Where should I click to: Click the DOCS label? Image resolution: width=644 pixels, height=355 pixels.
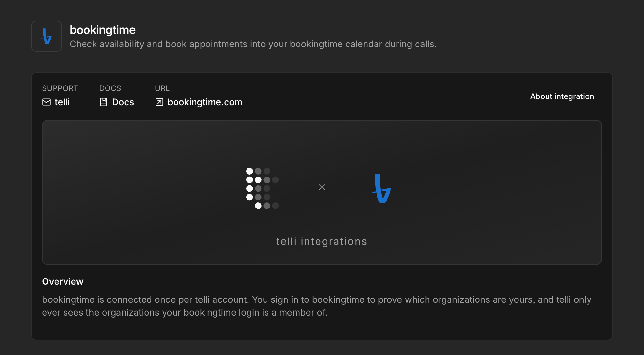tap(110, 88)
